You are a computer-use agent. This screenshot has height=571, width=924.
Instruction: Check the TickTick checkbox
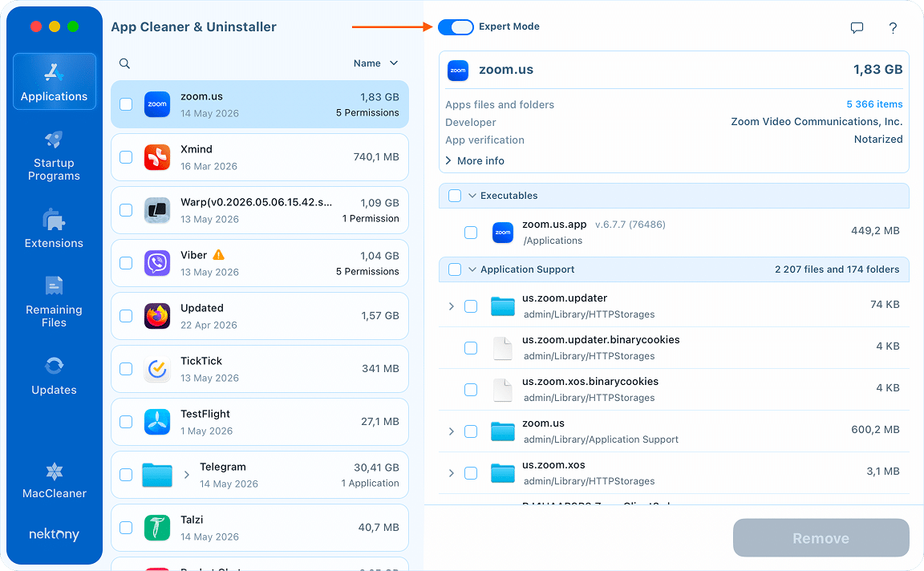tap(126, 369)
